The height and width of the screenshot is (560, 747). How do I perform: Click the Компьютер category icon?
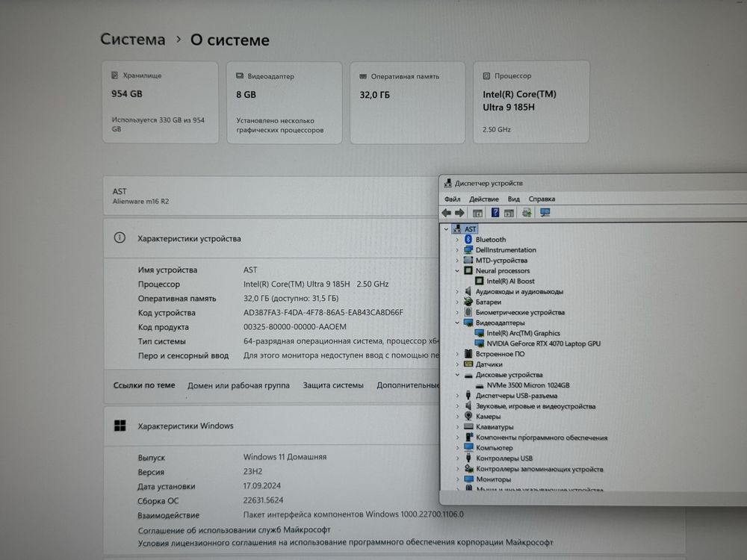pos(468,447)
